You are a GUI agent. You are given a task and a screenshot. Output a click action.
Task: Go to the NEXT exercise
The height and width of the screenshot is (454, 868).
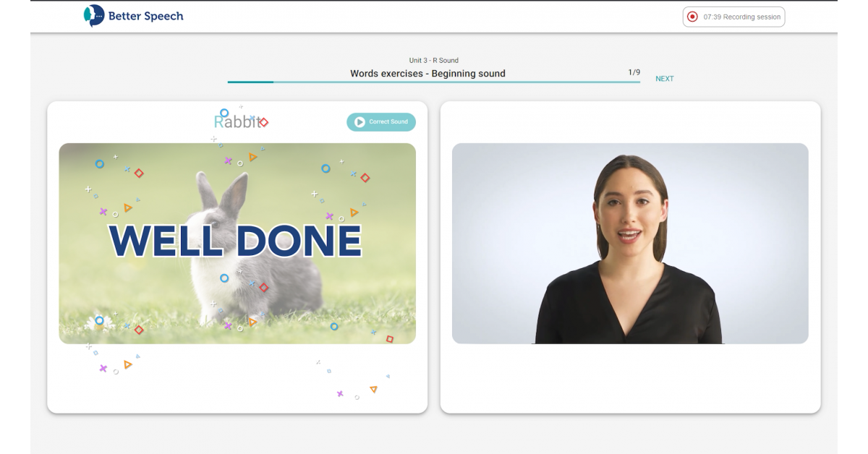[x=664, y=79]
